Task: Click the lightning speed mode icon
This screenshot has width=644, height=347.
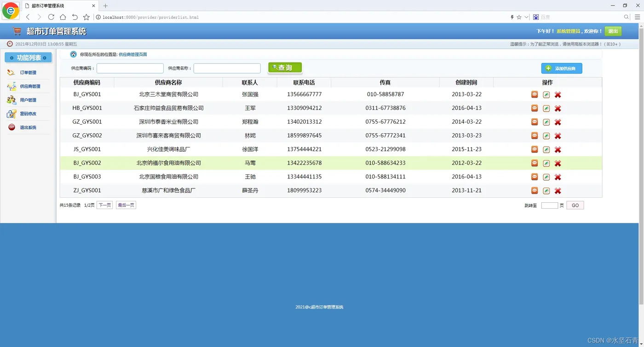Action: (512, 17)
